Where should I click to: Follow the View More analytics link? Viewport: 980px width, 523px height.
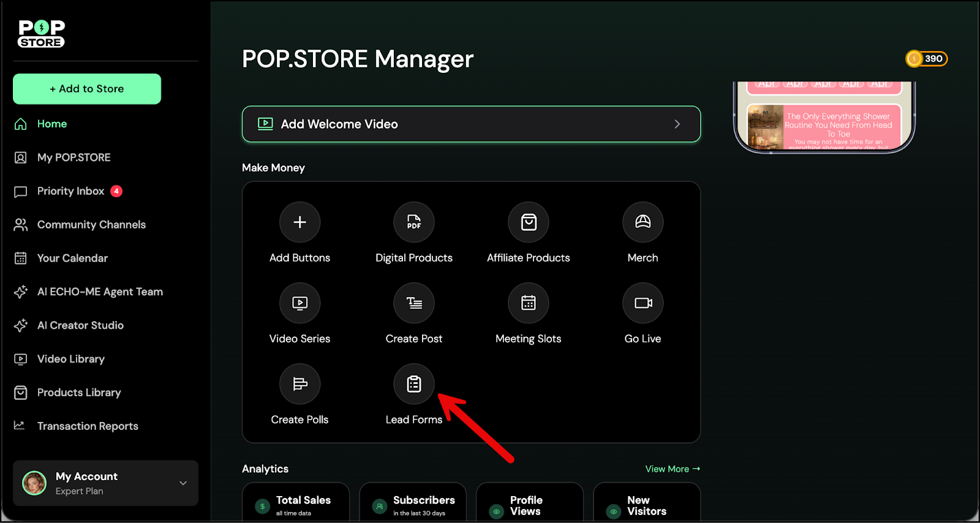(672, 469)
